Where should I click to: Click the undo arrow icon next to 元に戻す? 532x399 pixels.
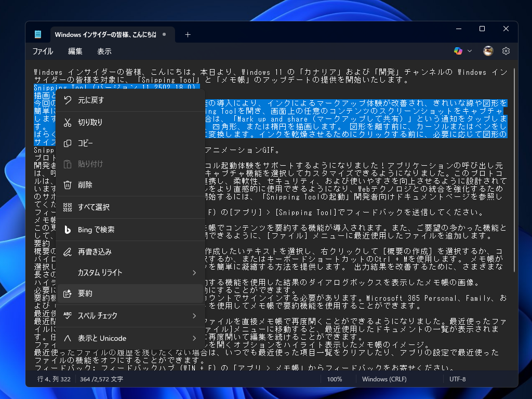(68, 100)
